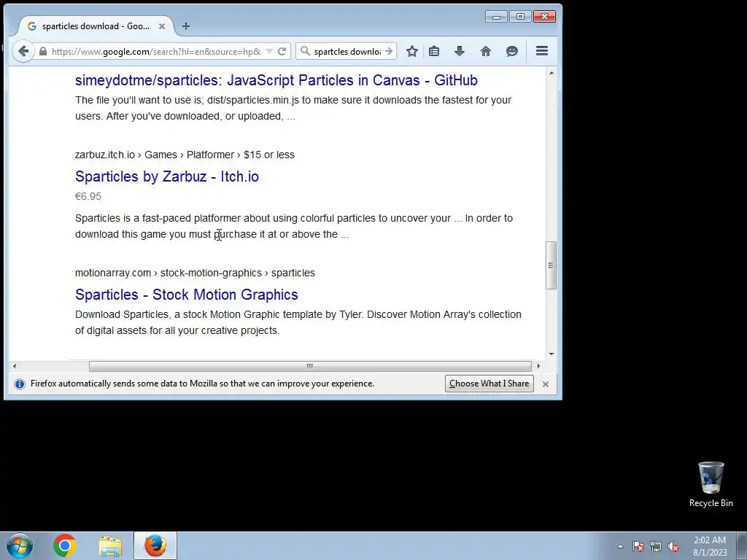Open File Explorer from the taskbar
The image size is (747, 560).
[x=110, y=545]
